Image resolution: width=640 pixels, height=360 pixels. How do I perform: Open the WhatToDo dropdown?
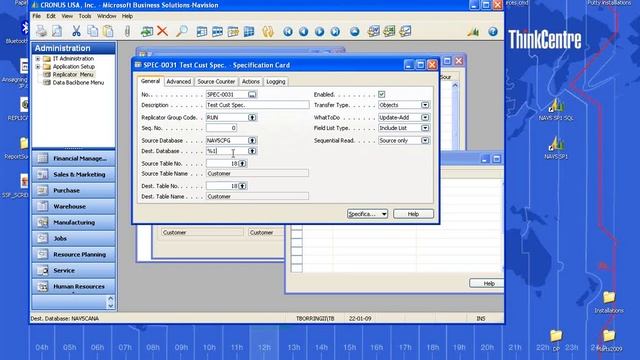point(425,117)
